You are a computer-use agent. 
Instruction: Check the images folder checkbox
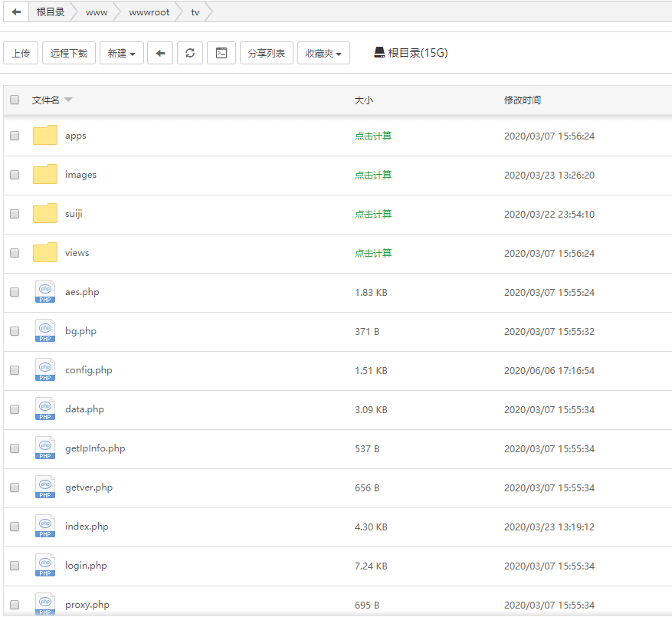tap(15, 175)
